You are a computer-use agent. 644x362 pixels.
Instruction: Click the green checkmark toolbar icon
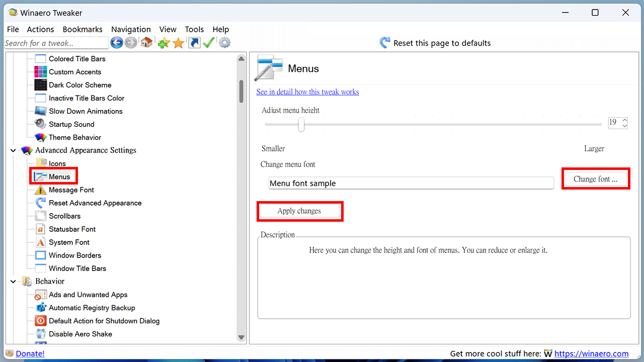(x=209, y=43)
